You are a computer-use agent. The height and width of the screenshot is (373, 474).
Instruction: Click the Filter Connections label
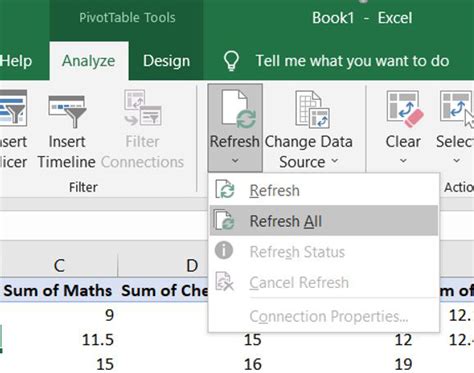click(x=142, y=152)
